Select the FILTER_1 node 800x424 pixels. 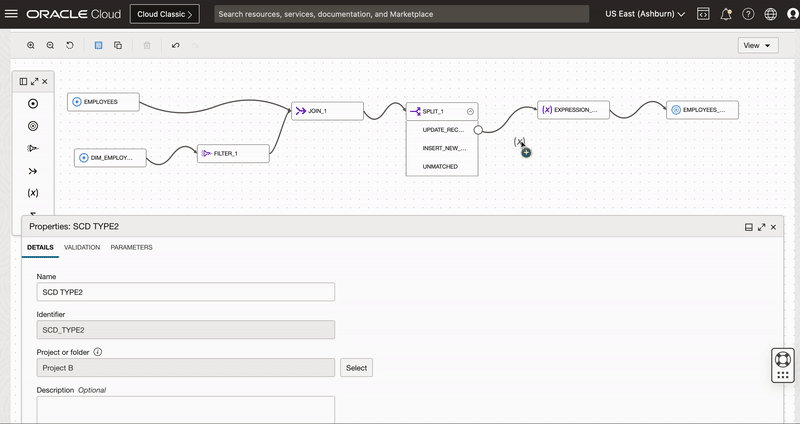[233, 154]
